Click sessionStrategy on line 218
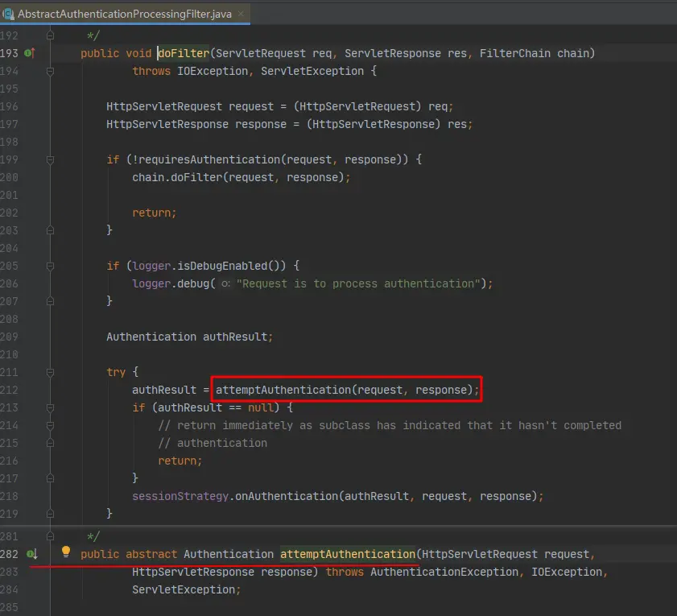This screenshot has height=616, width=677. 180,496
